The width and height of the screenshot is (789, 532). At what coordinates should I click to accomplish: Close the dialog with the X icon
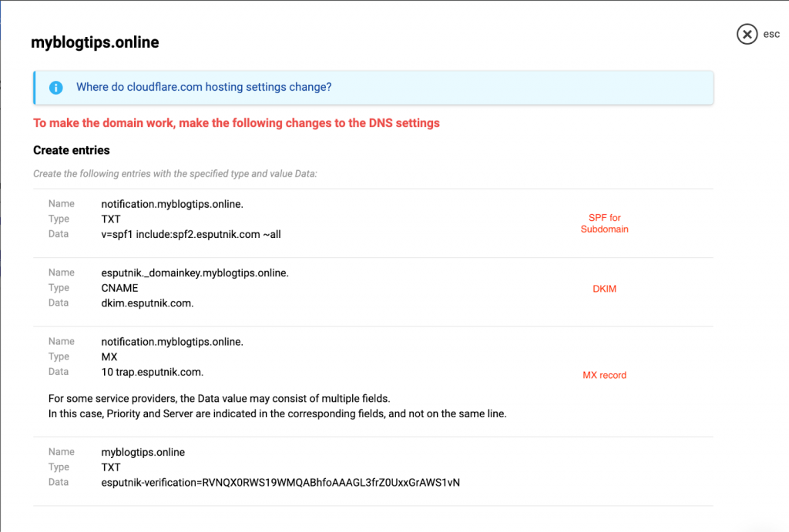tap(747, 35)
